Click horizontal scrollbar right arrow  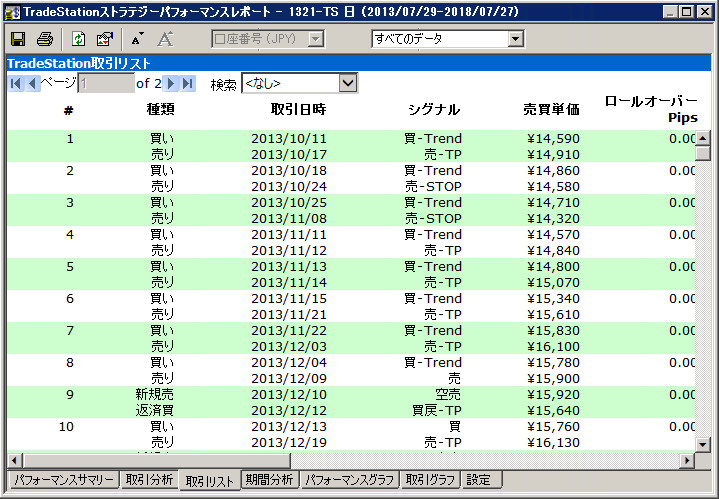pos(687,460)
